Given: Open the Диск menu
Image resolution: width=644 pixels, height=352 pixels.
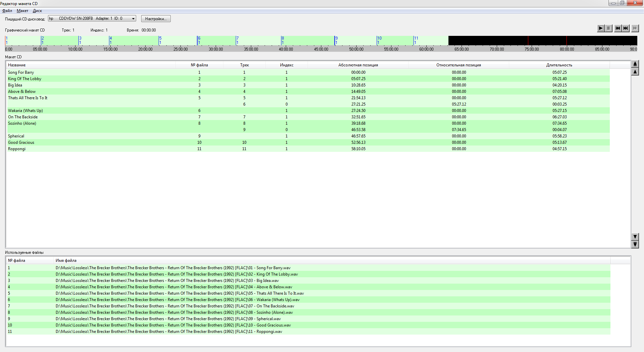Looking at the screenshot, I should pyautogui.click(x=37, y=11).
